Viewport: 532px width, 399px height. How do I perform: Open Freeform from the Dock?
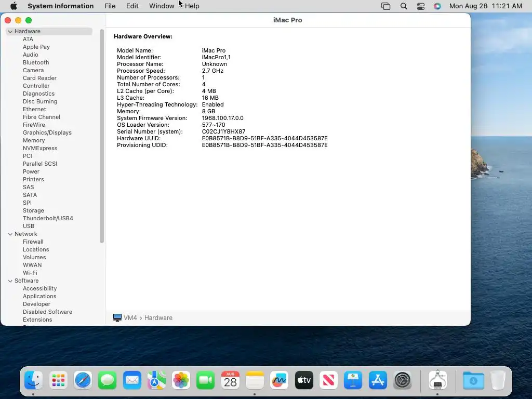click(x=279, y=380)
